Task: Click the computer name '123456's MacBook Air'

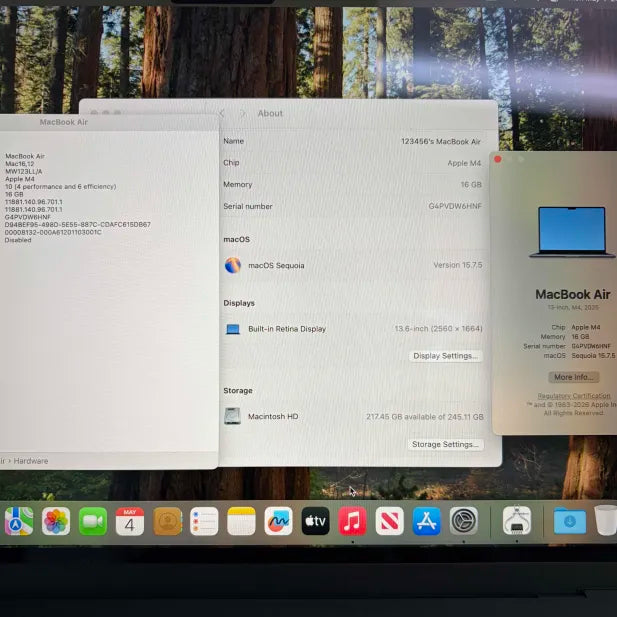Action: point(441,142)
